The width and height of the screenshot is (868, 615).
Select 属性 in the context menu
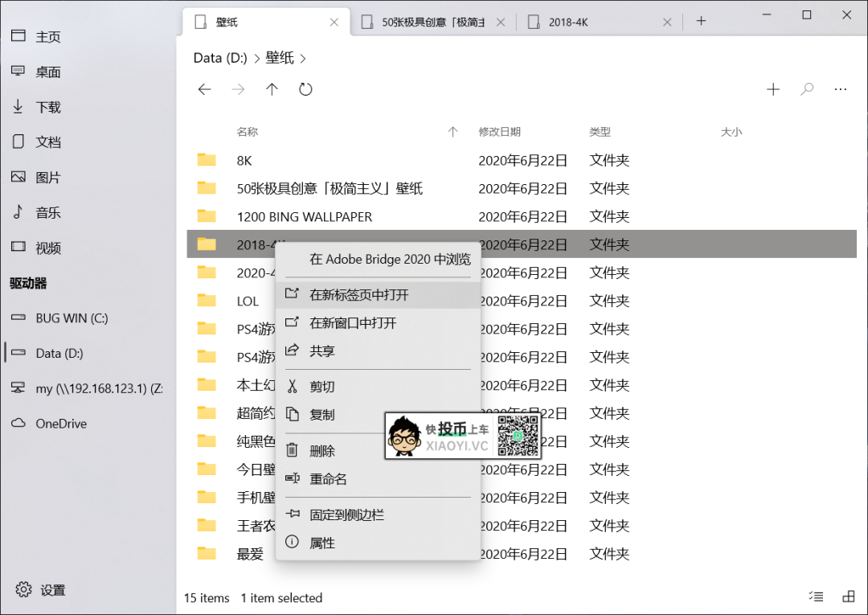click(x=324, y=543)
